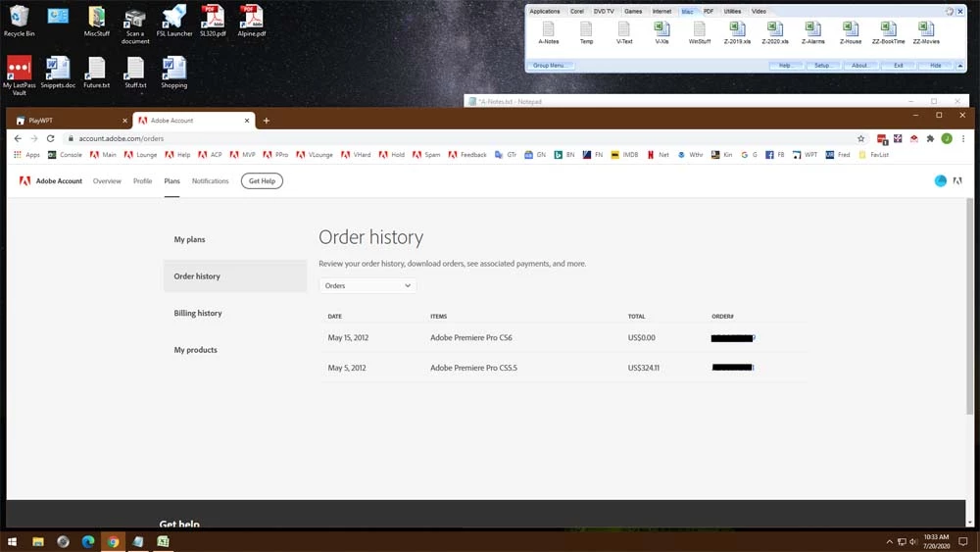Open V-Text in the launcher panel
980x552 pixels.
[x=623, y=32]
